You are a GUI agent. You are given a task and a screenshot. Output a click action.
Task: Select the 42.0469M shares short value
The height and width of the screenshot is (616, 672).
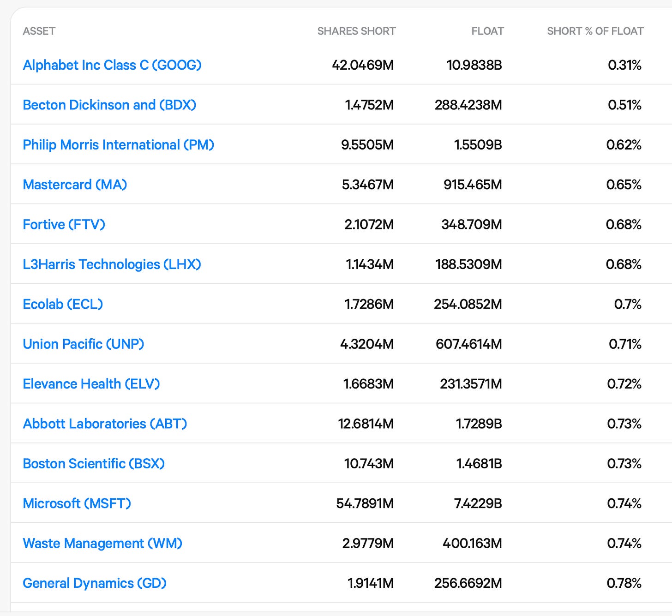(x=363, y=65)
